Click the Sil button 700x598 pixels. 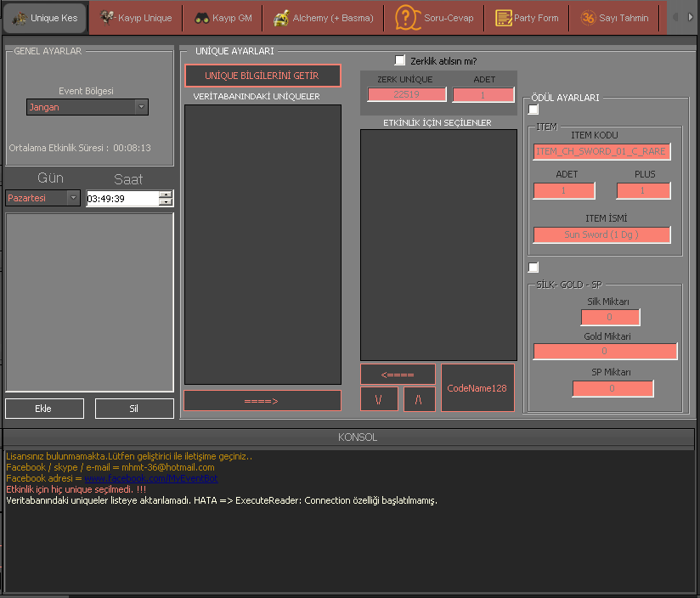point(134,409)
